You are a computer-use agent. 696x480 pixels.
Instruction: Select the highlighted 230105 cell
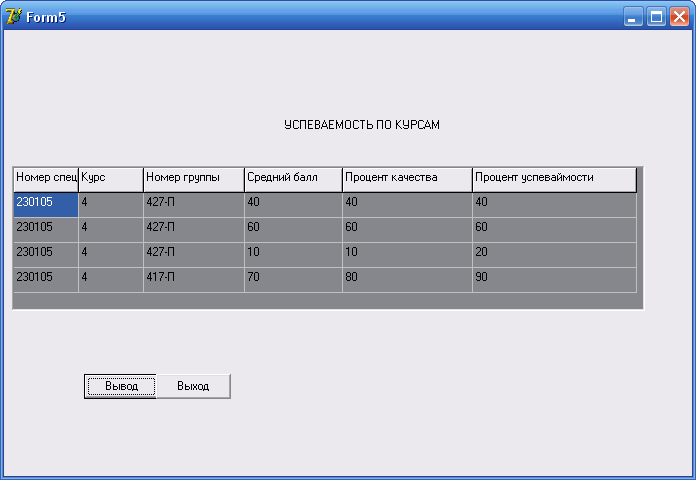pos(46,205)
